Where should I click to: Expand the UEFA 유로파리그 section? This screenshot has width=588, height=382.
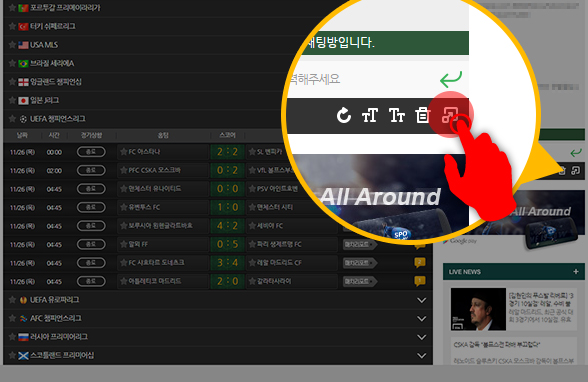point(422,300)
